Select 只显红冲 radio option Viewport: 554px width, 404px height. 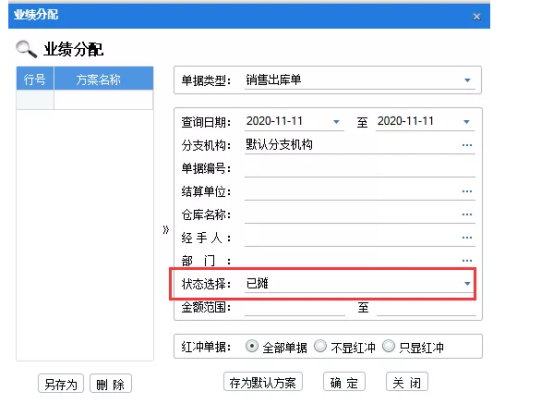pyautogui.click(x=389, y=346)
